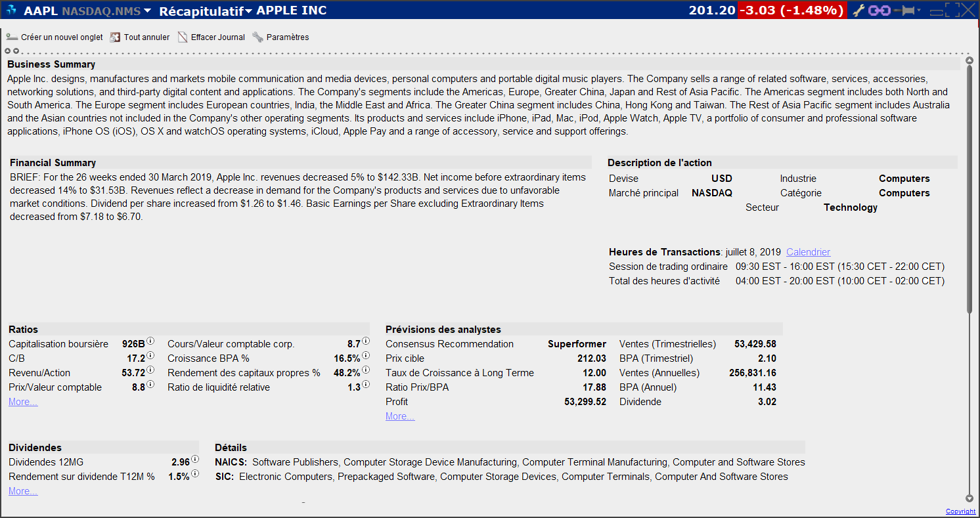Click Tout annuler

[x=139, y=37]
